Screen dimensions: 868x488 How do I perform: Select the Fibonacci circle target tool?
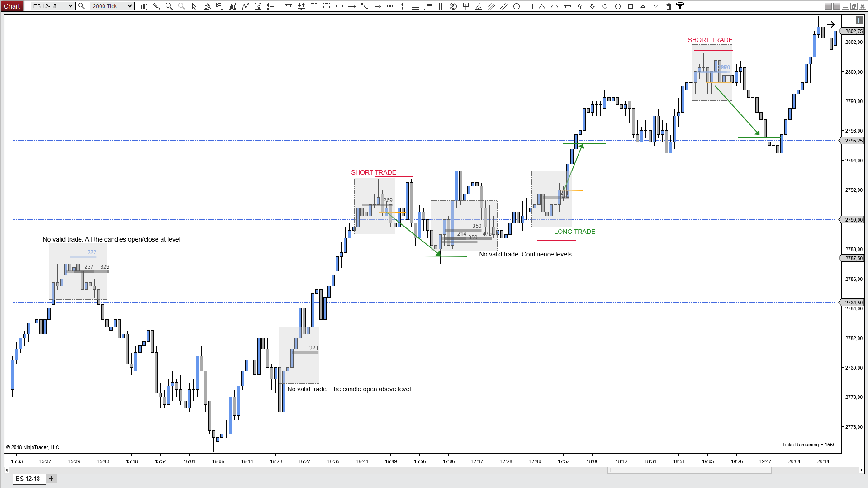(453, 6)
